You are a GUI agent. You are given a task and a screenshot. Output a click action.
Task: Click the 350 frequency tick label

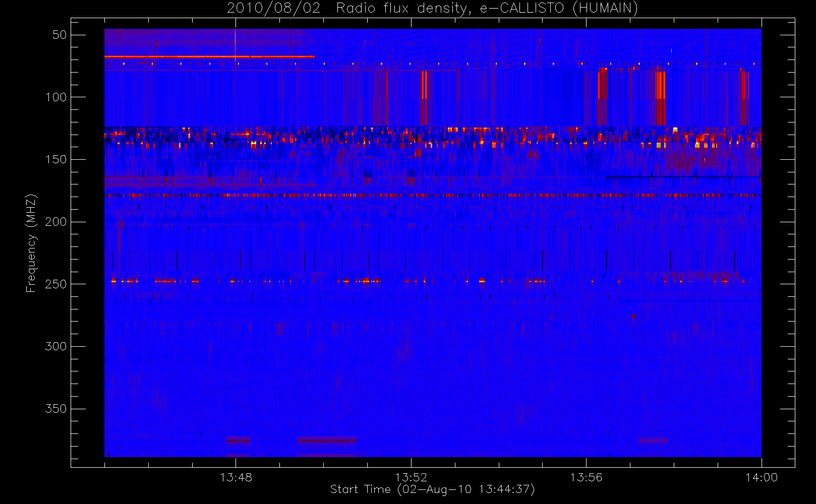coord(56,409)
